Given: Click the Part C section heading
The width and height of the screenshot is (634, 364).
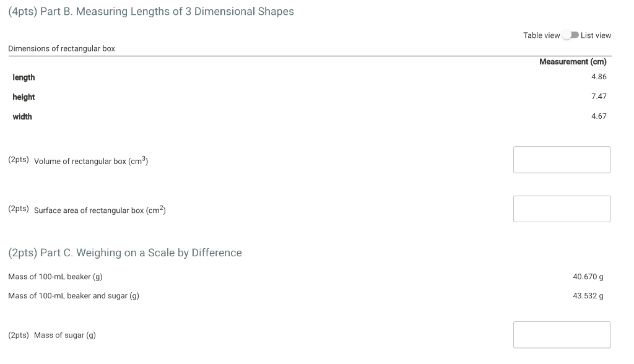Looking at the screenshot, I should pos(124,253).
